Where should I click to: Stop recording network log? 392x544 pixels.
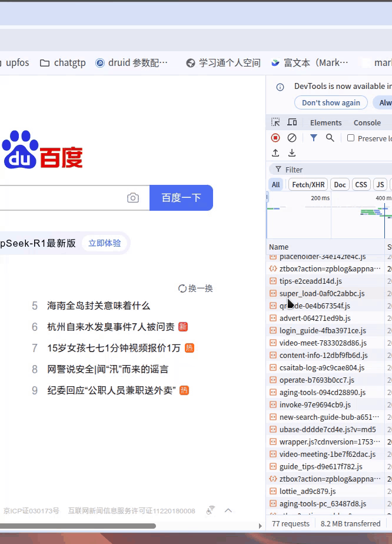[275, 138]
